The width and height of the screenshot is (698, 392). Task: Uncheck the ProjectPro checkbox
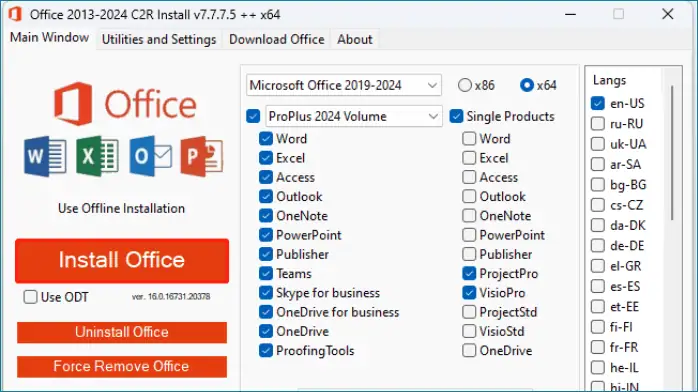click(x=469, y=274)
